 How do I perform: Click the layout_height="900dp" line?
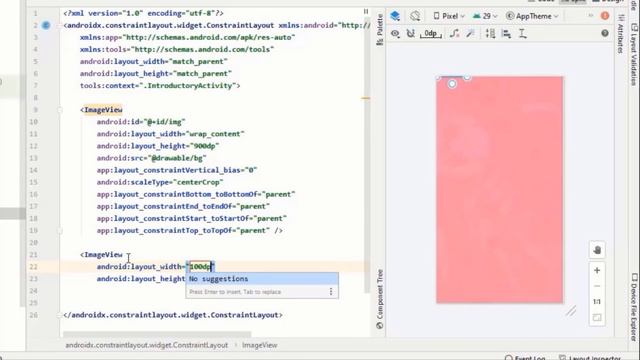pyautogui.click(x=158, y=146)
